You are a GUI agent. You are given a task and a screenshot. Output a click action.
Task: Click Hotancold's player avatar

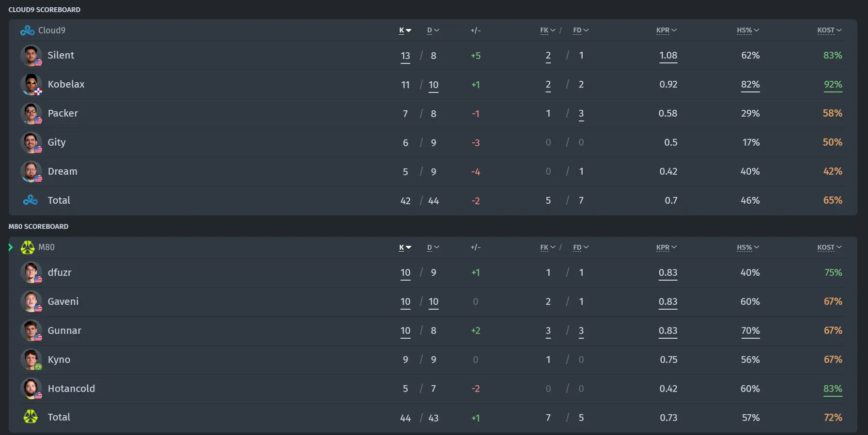tap(31, 389)
